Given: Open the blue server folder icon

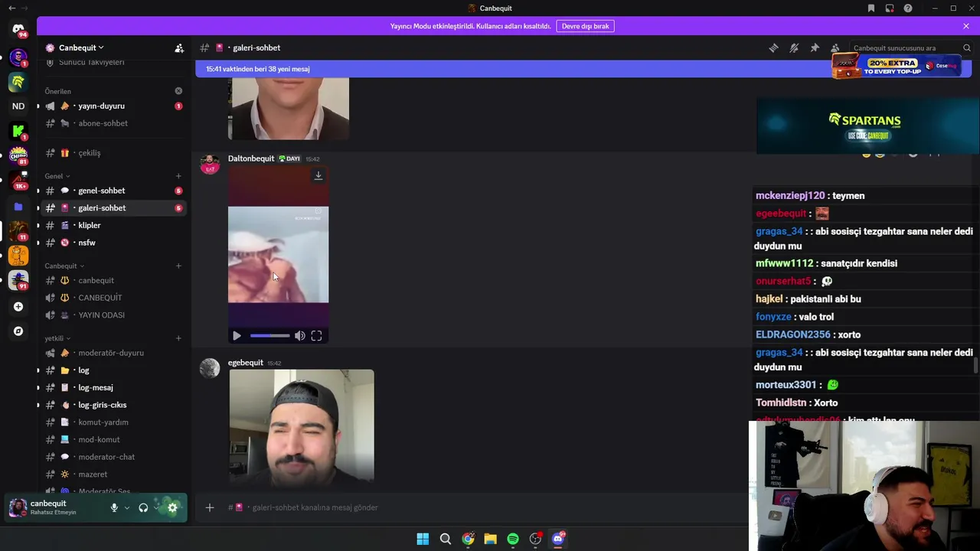Looking at the screenshot, I should (x=18, y=207).
